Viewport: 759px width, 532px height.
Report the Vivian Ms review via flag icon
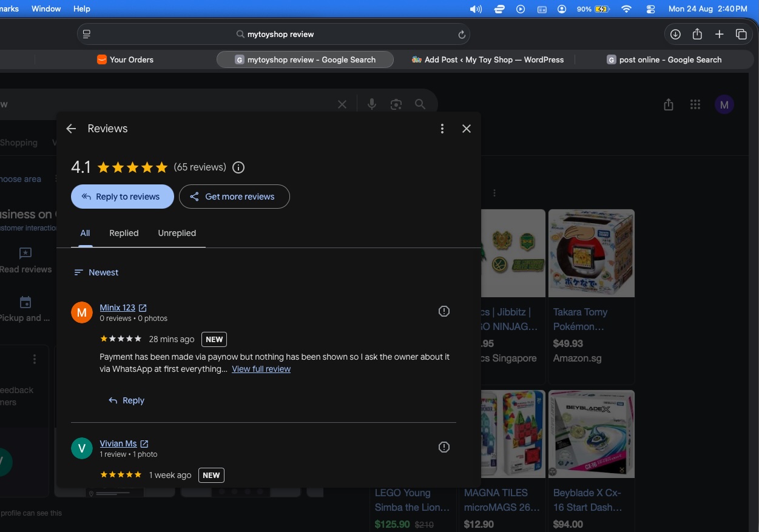[444, 447]
